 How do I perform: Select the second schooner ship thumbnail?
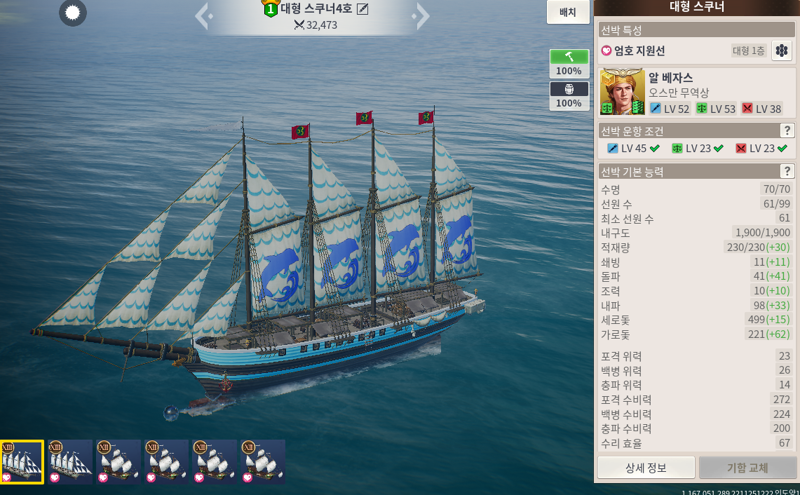point(70,462)
